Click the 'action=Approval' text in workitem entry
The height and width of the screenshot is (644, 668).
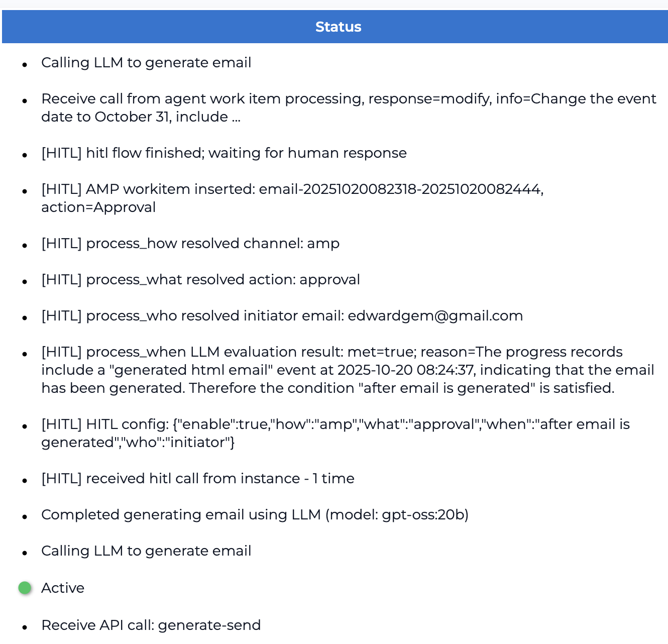pyautogui.click(x=98, y=207)
